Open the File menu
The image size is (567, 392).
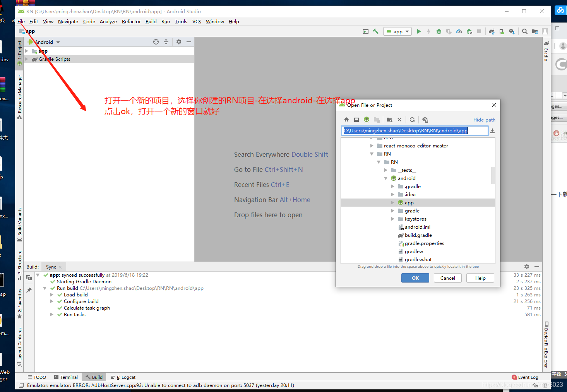tap(21, 22)
